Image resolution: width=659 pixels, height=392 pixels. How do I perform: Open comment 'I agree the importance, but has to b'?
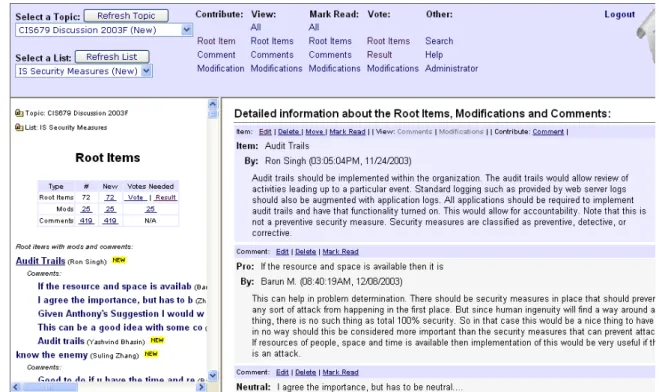115,300
